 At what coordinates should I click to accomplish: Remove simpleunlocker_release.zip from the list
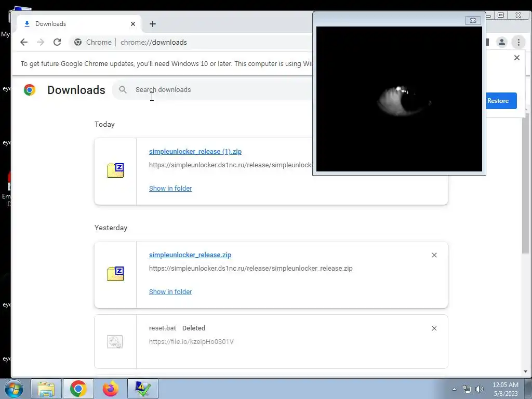[434, 255]
